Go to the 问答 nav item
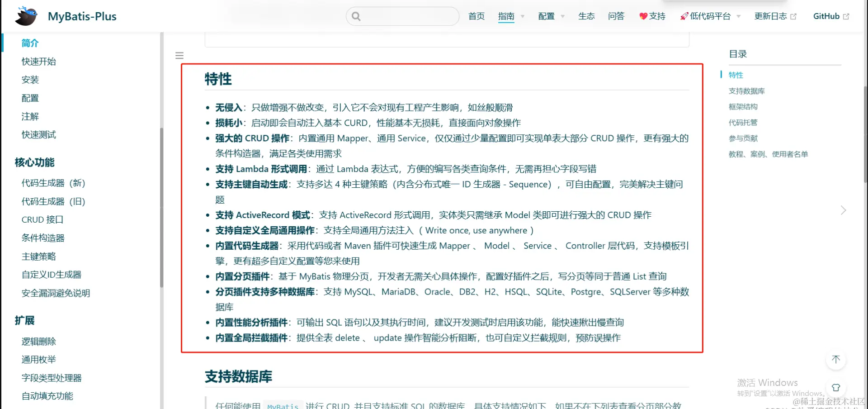868x409 pixels. point(616,16)
